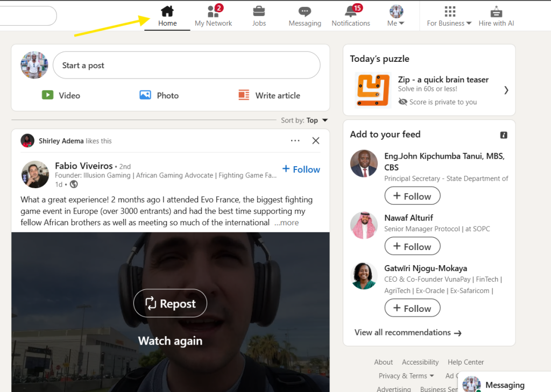Click Write article option
The height and width of the screenshot is (392, 551).
pyautogui.click(x=270, y=95)
